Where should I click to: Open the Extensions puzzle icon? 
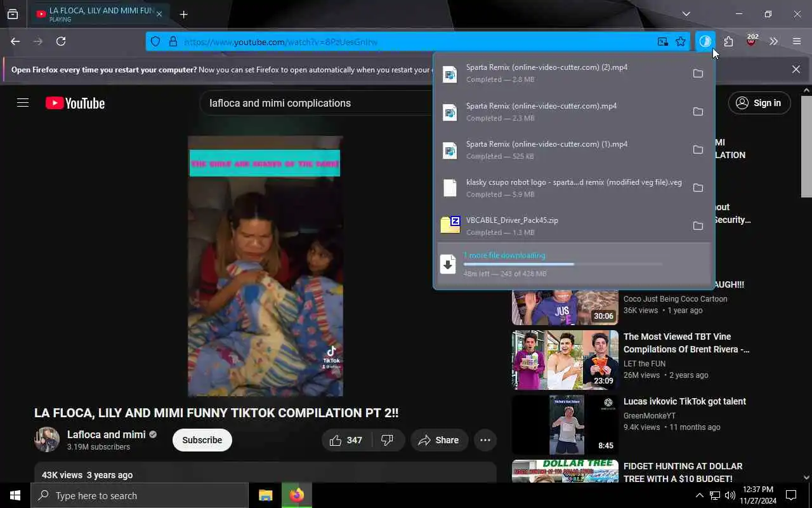tap(728, 41)
